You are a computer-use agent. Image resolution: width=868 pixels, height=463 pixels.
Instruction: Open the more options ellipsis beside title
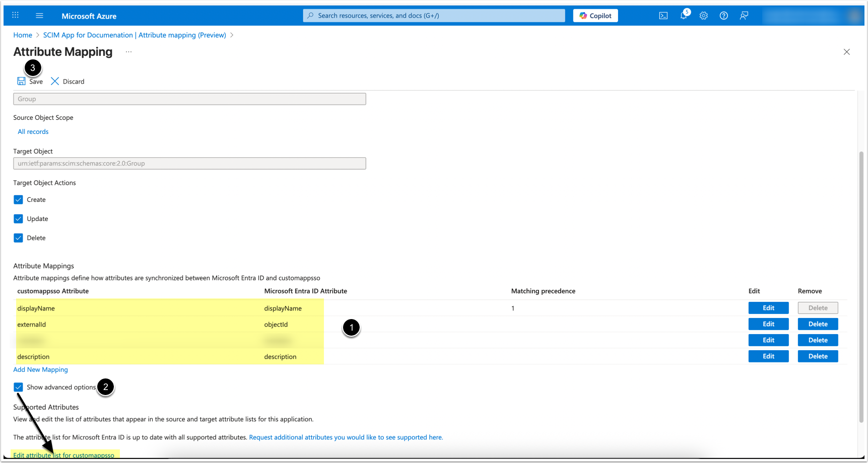(129, 52)
